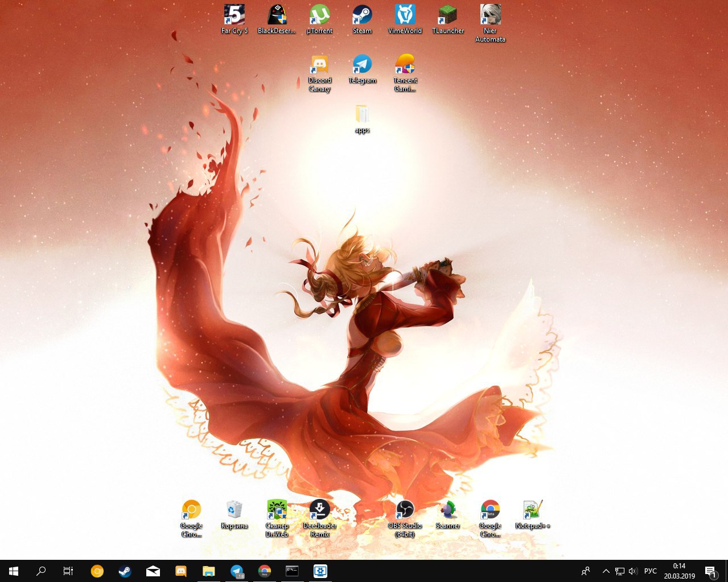The width and height of the screenshot is (728, 582).
Task: Open Chrome Canary from the taskbar
Action: (97, 571)
